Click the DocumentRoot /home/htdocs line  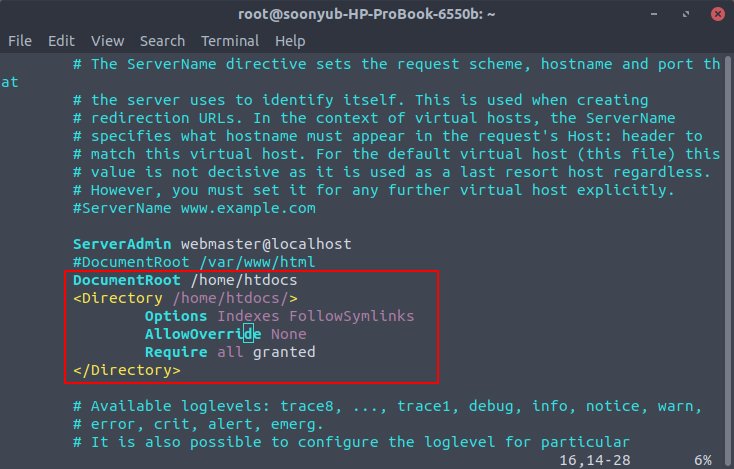[x=185, y=280]
